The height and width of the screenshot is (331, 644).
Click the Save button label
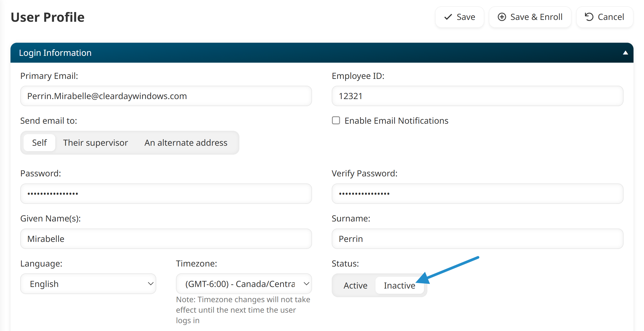(x=466, y=17)
